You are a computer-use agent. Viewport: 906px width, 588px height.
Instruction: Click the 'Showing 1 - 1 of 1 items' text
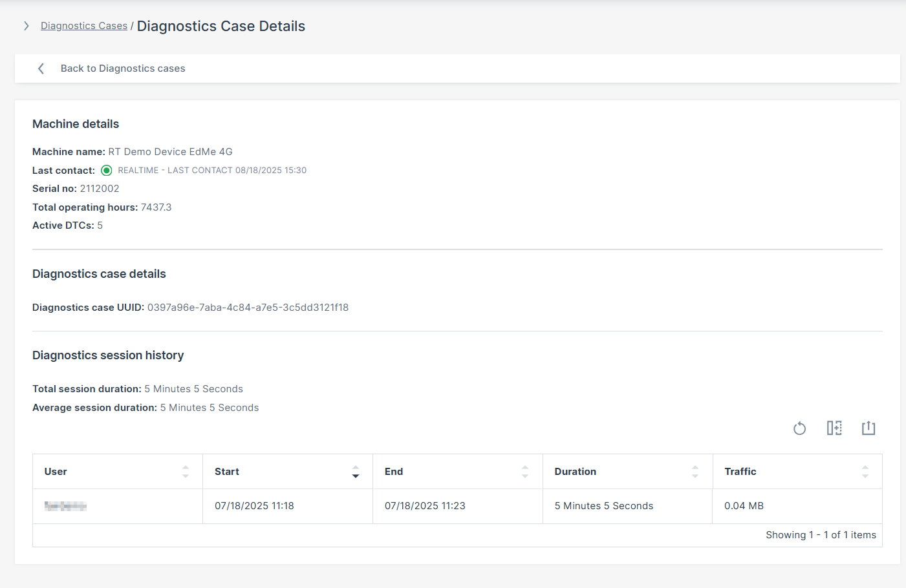(x=821, y=535)
